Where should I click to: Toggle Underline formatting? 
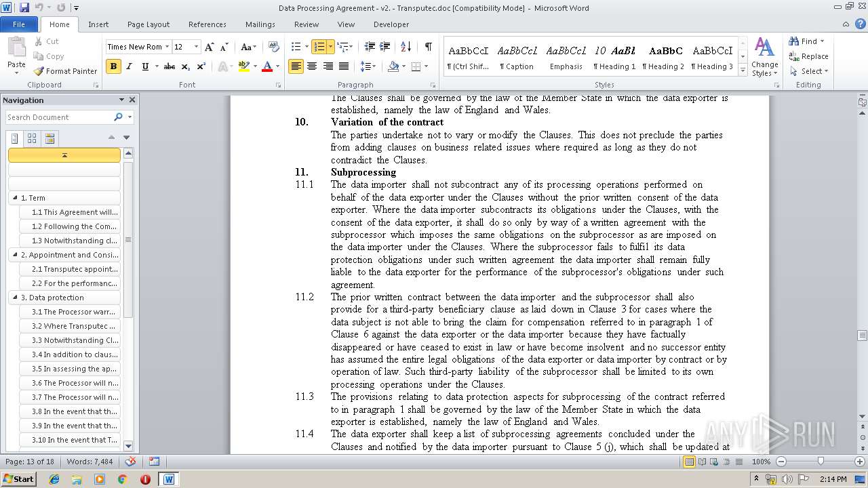145,66
